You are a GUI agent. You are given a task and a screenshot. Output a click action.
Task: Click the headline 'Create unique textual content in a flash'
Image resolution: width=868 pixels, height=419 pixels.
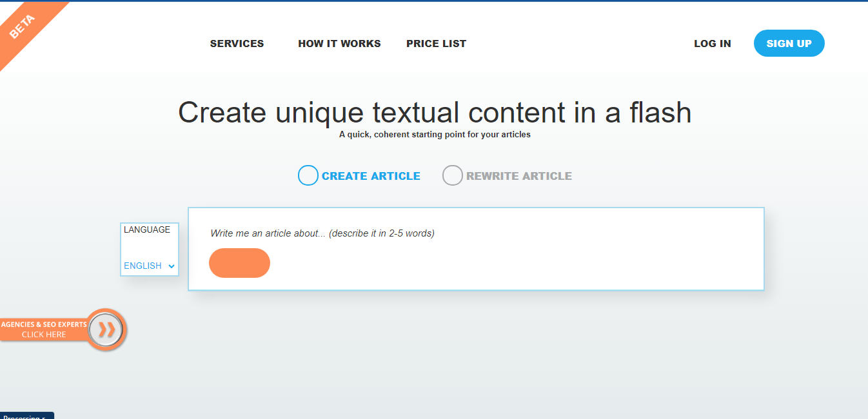click(x=435, y=113)
